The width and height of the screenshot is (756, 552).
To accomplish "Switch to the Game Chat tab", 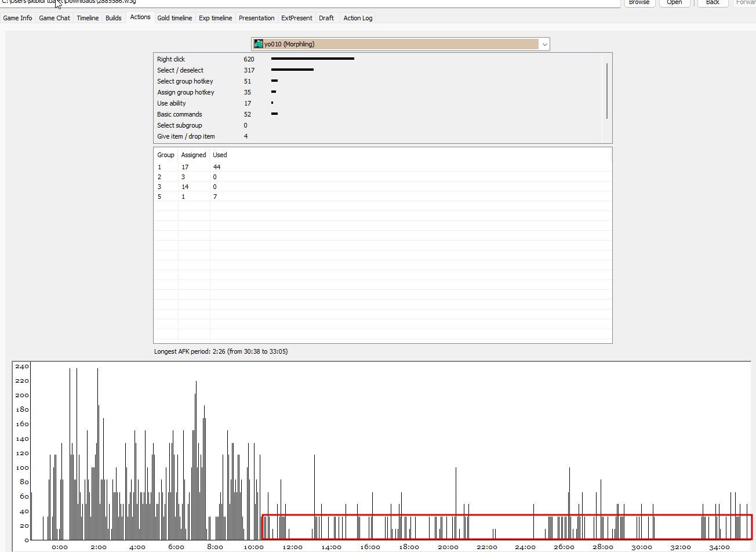I will point(54,18).
